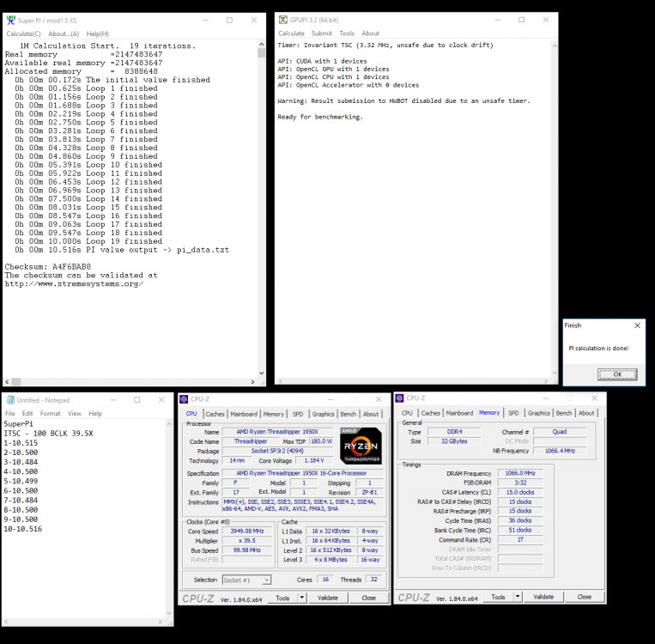
Task: Click the '10-10.516' line in Notepad
Action: [23, 529]
